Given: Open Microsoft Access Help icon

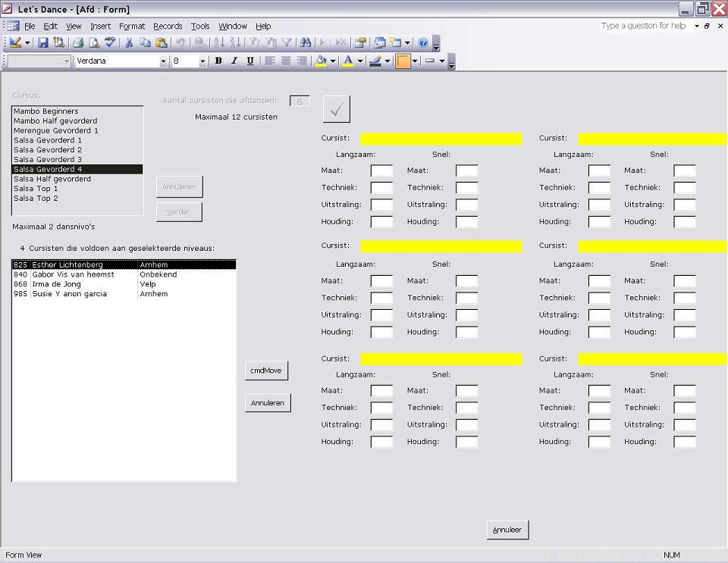Looking at the screenshot, I should tap(423, 42).
